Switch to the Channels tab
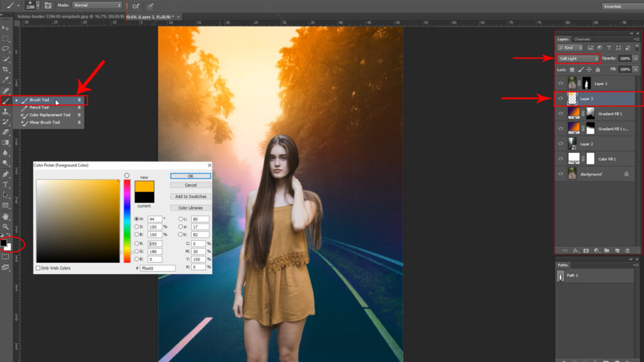This screenshot has height=362, width=644. click(582, 38)
